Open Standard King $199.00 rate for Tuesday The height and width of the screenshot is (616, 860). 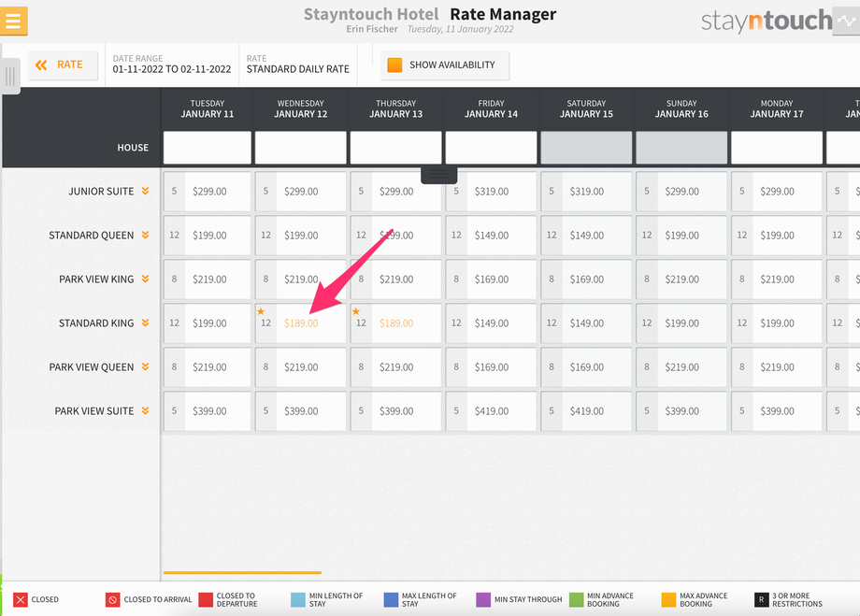(x=208, y=323)
